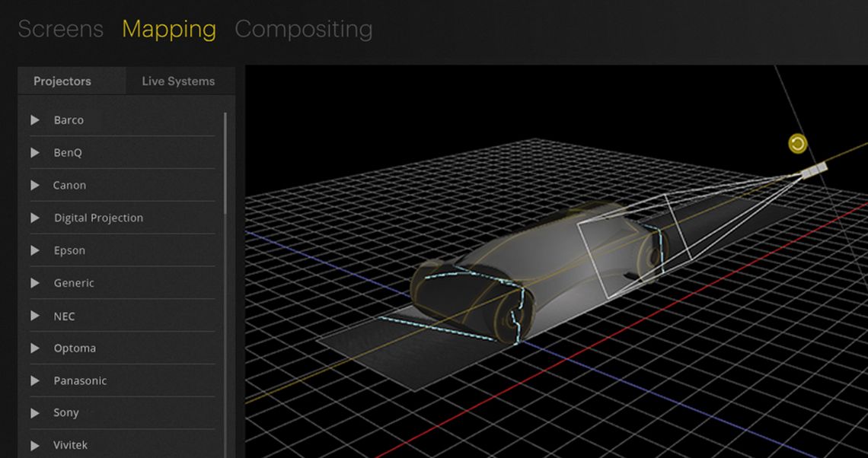This screenshot has width=868, height=458.
Task: Select the Digital Projection list label
Action: click(x=98, y=218)
